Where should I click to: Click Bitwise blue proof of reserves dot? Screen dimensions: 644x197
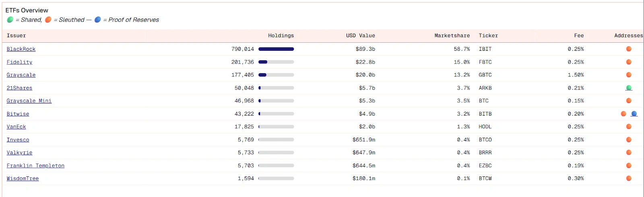634,114
